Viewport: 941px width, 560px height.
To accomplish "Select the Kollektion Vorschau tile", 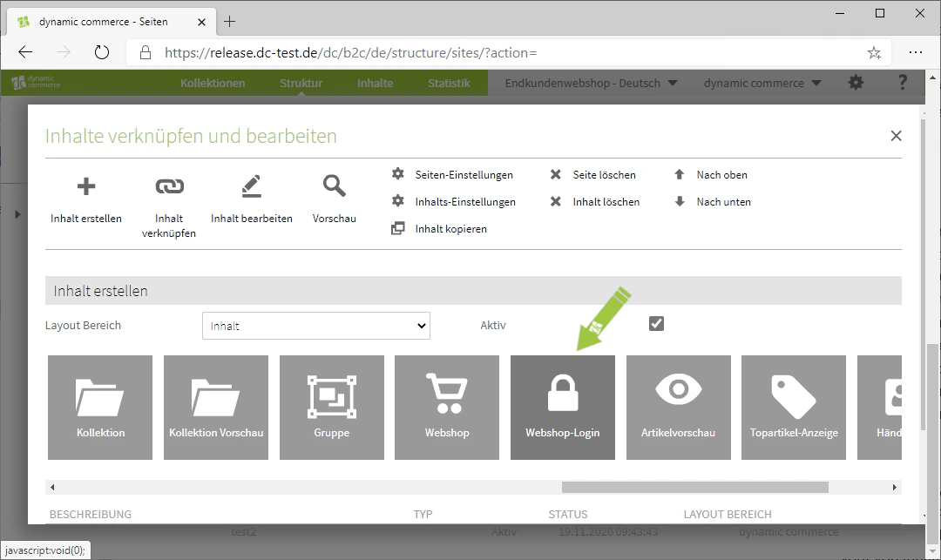I will [x=216, y=408].
